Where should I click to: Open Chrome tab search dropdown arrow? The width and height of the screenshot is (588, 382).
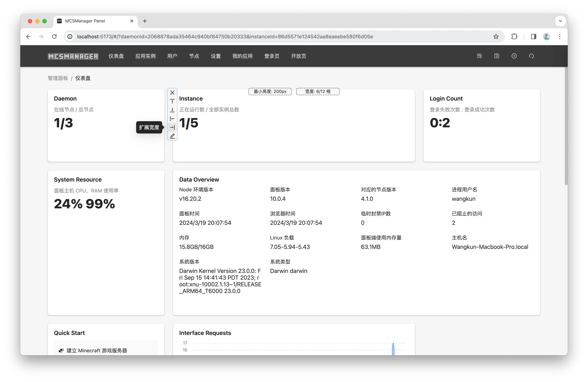pyautogui.click(x=560, y=21)
